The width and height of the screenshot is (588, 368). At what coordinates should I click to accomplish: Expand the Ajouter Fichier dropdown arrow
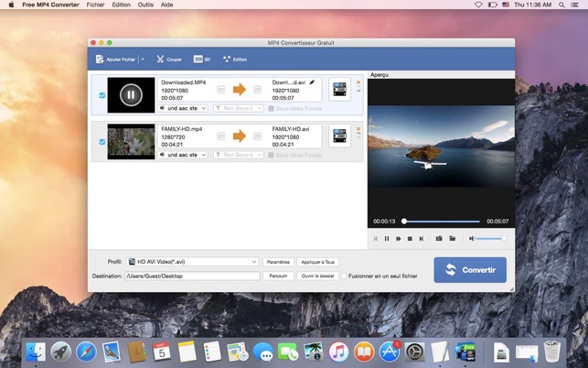click(x=143, y=60)
